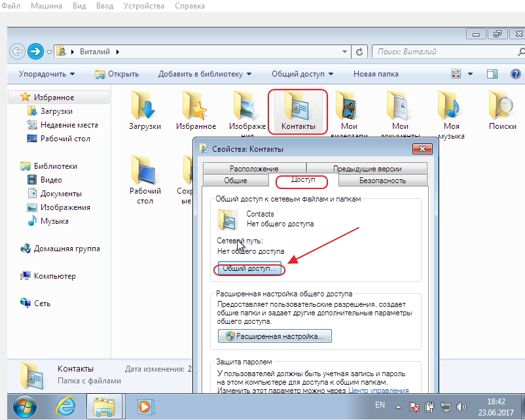Select the Избранное folder icon in file list
The height and width of the screenshot is (420, 525).
[x=196, y=111]
